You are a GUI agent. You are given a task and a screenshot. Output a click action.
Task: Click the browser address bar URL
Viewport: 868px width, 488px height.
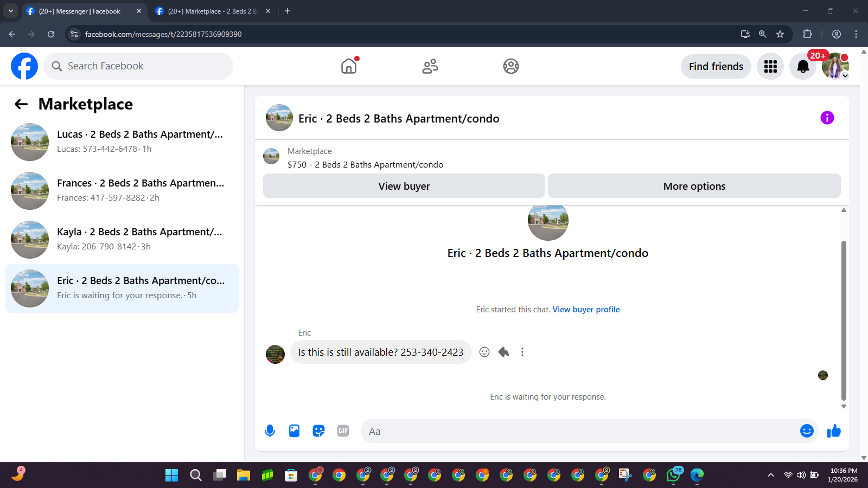coord(163,34)
